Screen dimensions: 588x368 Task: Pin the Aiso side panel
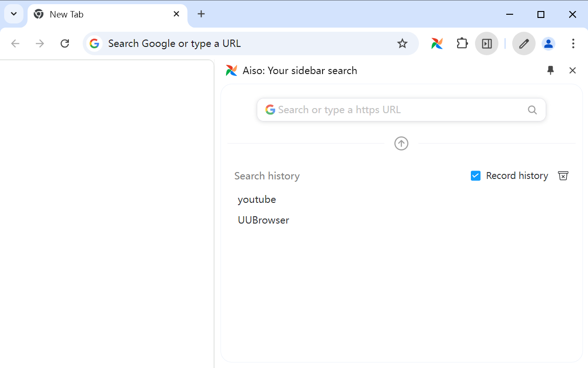click(550, 70)
